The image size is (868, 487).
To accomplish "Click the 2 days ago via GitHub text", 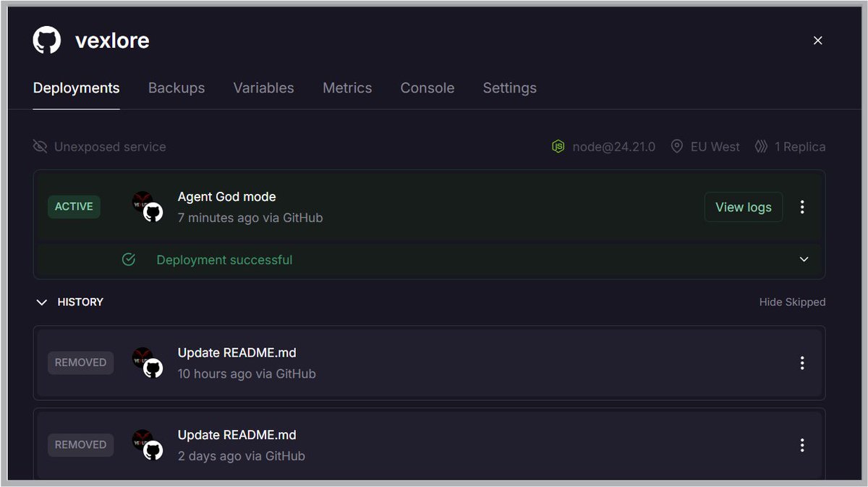I will coord(242,457).
